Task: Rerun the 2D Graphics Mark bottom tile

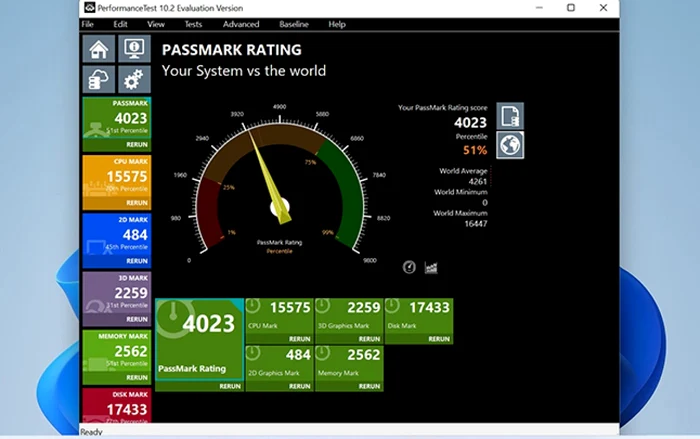Action: pos(300,386)
